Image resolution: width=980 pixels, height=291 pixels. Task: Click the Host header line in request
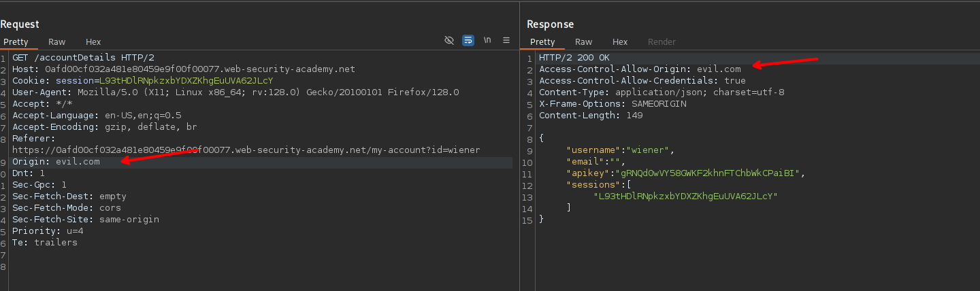point(184,69)
